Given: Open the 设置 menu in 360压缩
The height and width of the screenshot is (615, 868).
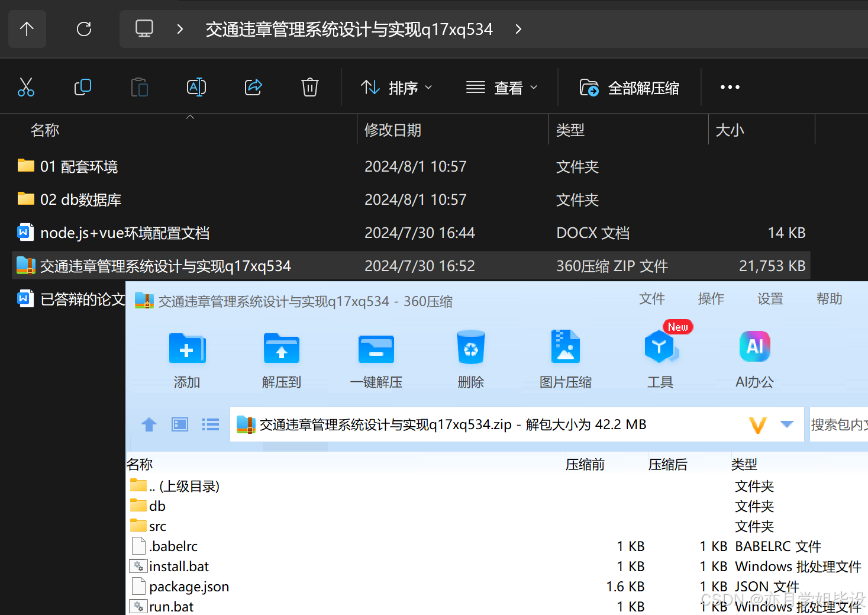Looking at the screenshot, I should 770,299.
